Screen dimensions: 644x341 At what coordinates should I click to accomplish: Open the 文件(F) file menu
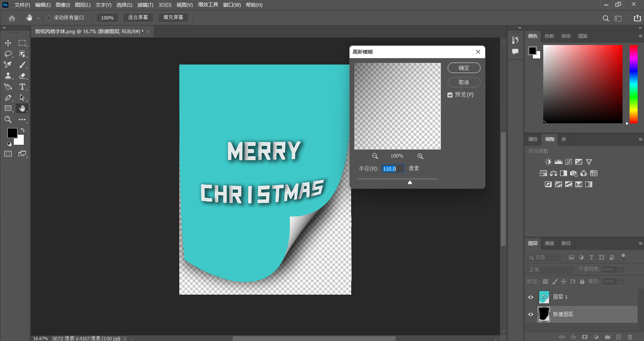22,5
